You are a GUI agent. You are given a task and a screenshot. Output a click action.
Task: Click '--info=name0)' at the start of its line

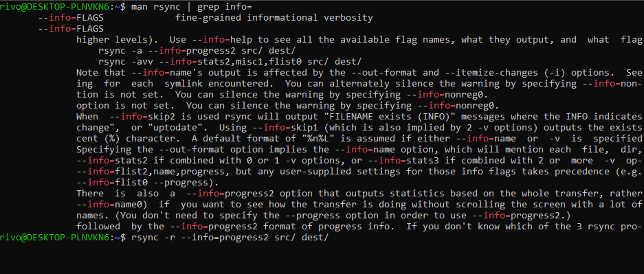[x=112, y=205]
